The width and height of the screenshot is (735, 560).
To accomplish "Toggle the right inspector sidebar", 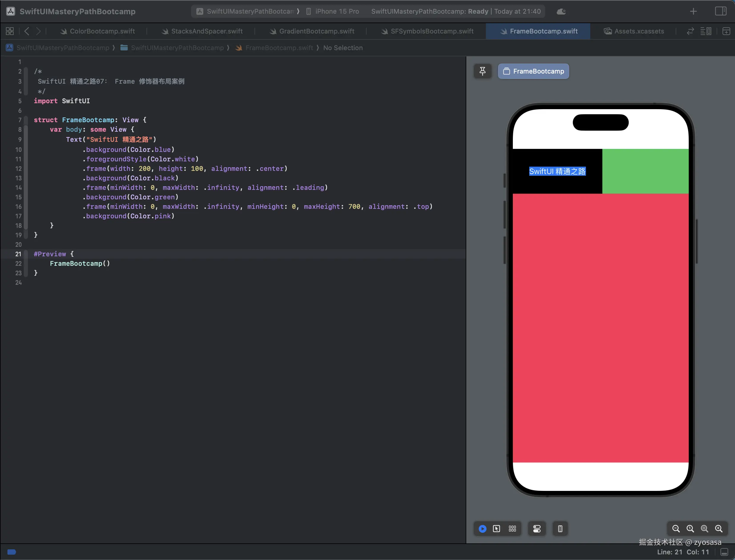I will 721,11.
